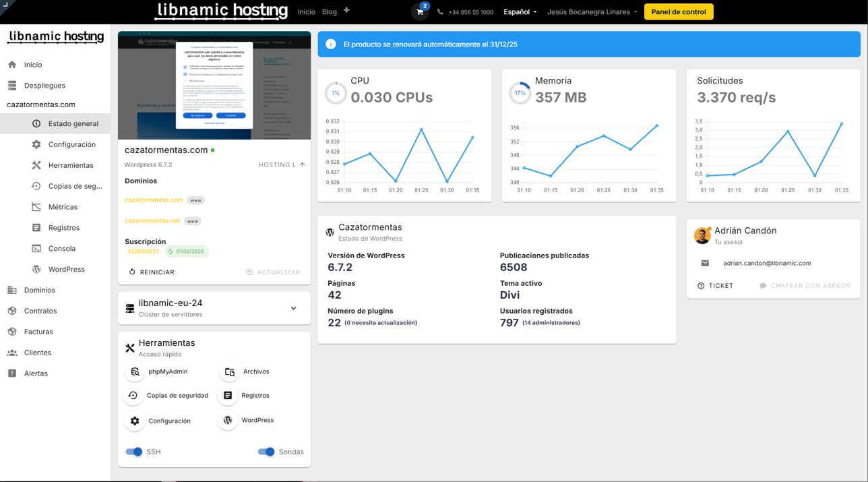Open Jesús Bocanegra Linares user menu
Screen dimensions: 868x482
[592, 12]
